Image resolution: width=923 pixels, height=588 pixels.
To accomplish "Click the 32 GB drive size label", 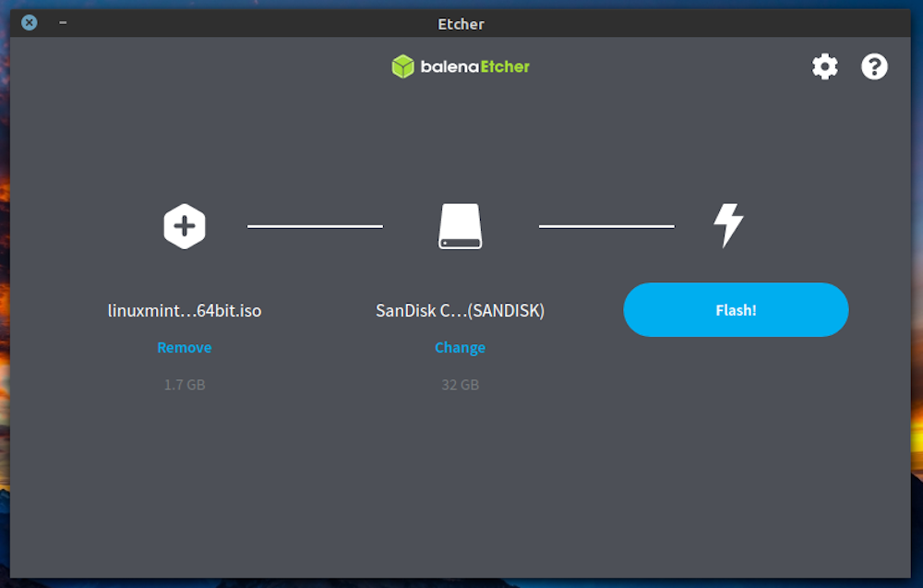I will 460,385.
